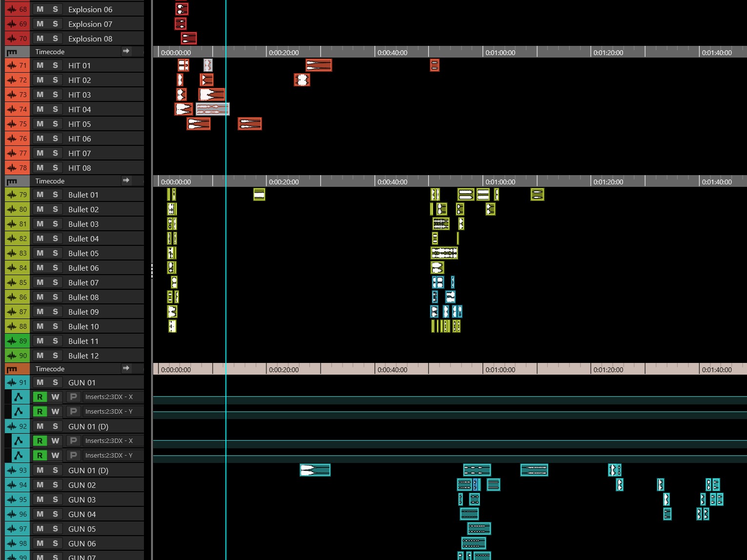
Task: Click the arrow icon on the bottom Timecode track
Action: click(x=126, y=368)
